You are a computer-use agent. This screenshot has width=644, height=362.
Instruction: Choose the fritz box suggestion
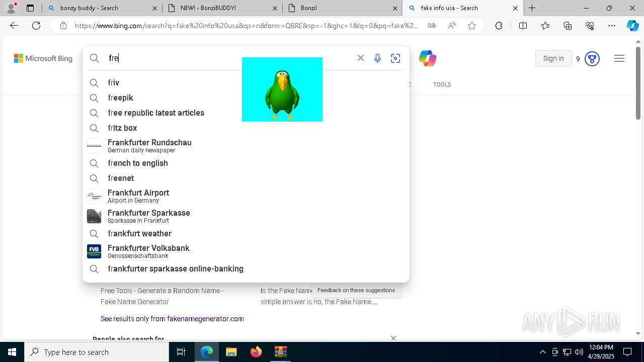246,128
